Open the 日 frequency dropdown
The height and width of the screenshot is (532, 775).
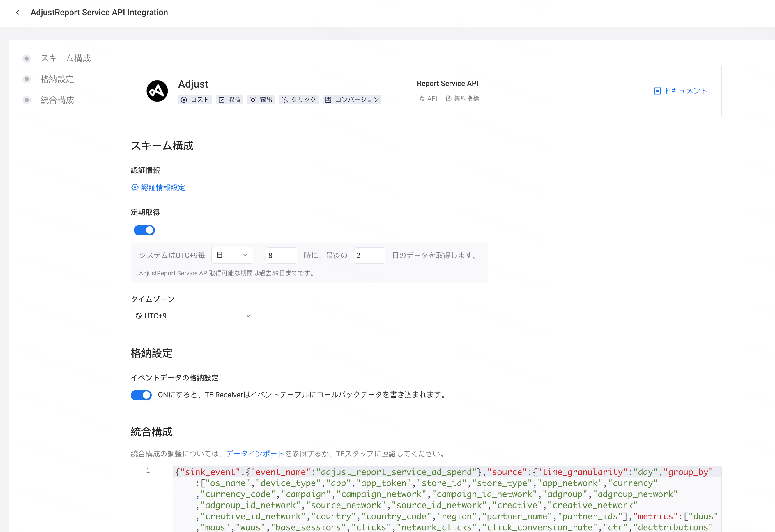tap(232, 255)
